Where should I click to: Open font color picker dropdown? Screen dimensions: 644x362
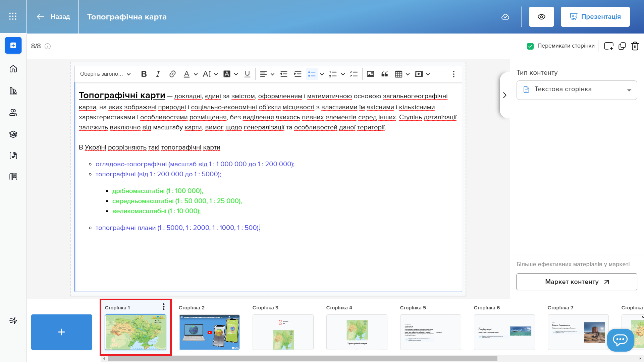[196, 74]
